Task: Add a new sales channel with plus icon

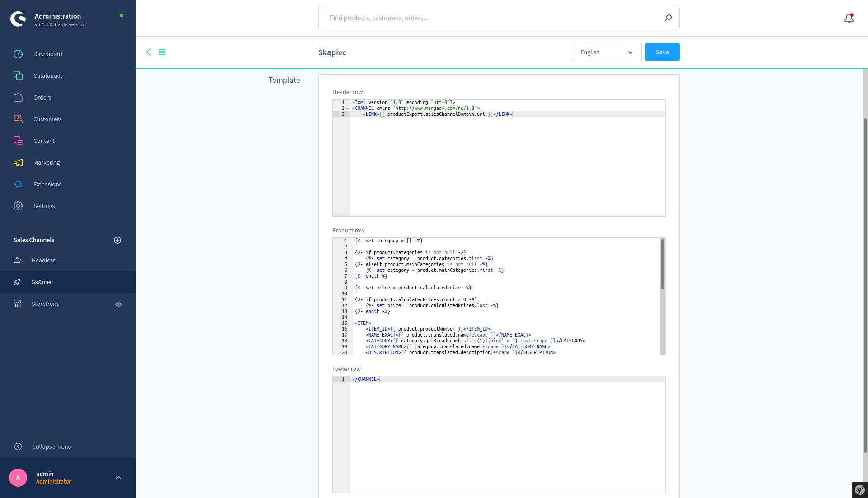Action: tap(118, 240)
